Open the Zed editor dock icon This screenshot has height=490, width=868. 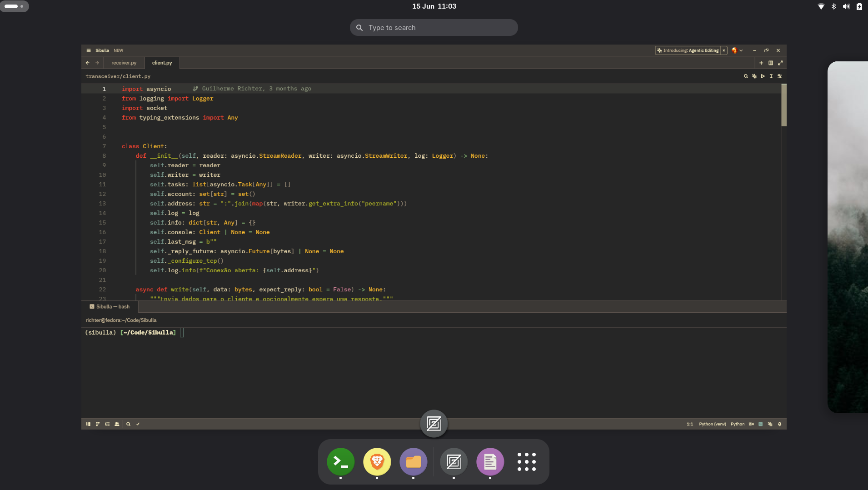(x=454, y=462)
